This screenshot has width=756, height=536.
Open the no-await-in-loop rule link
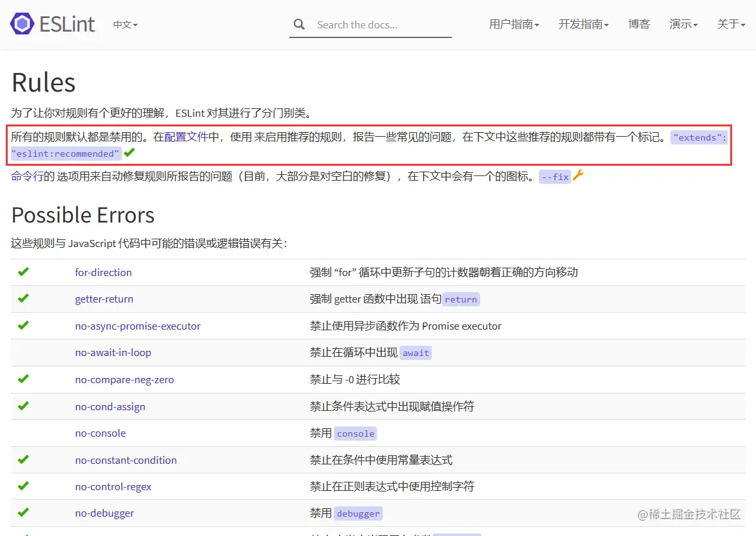point(113,353)
